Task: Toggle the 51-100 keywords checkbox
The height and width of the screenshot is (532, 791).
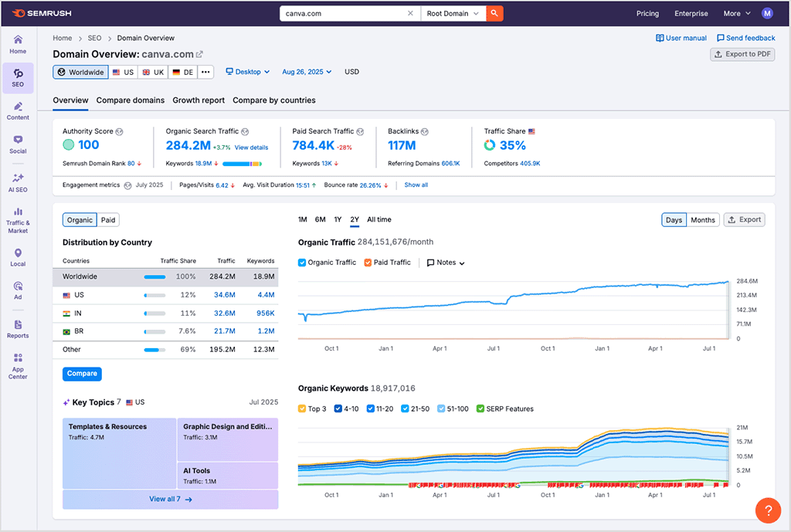Action: point(441,409)
